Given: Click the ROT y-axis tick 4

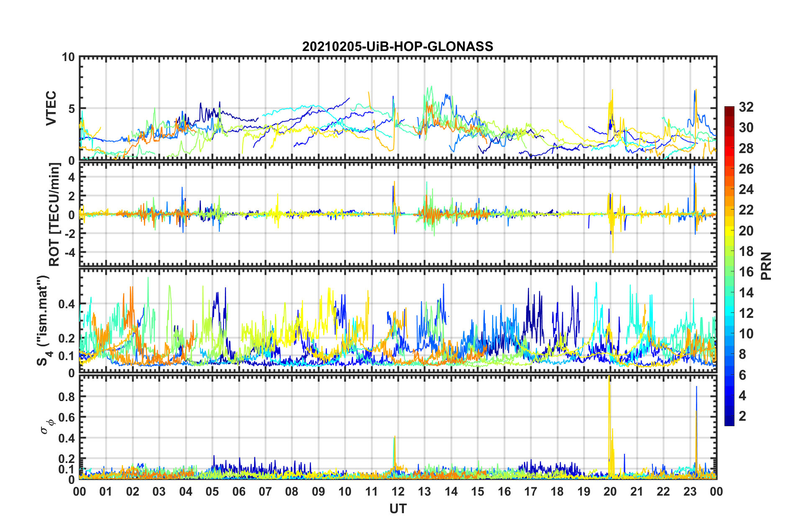Looking at the screenshot, I should click(72, 177).
